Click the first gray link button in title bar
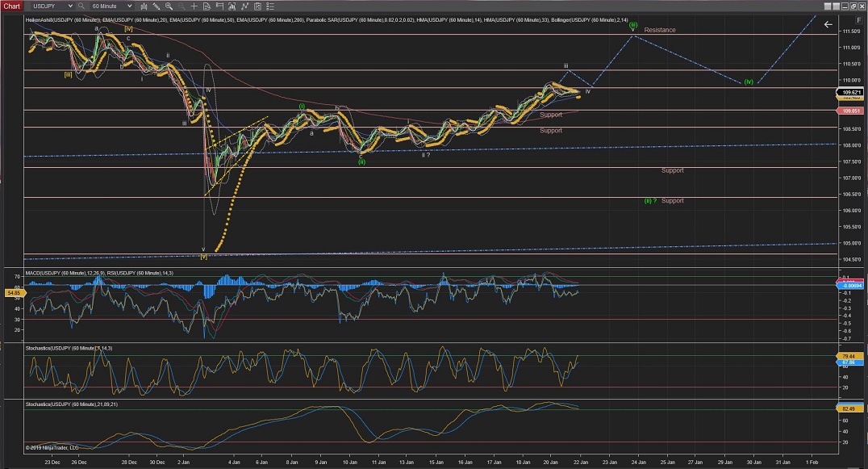Screen dimensions: 868x469 pos(828,6)
